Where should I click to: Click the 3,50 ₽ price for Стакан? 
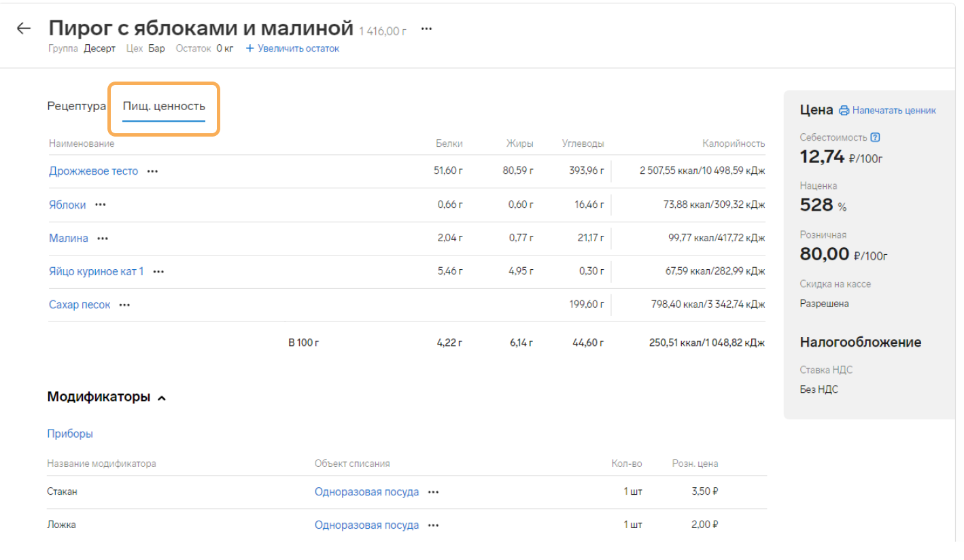point(705,492)
